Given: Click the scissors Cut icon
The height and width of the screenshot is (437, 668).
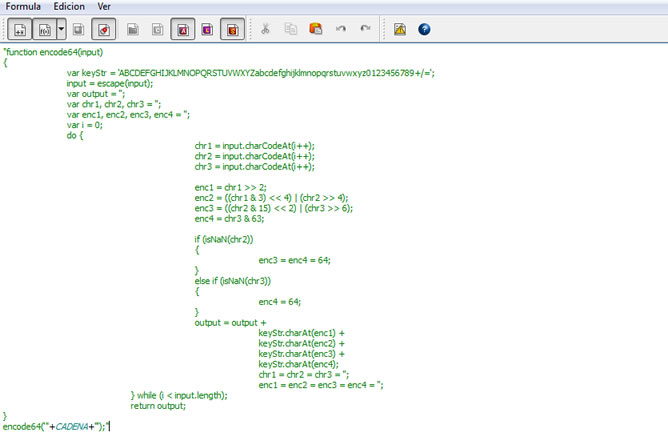Looking at the screenshot, I should pyautogui.click(x=265, y=29).
